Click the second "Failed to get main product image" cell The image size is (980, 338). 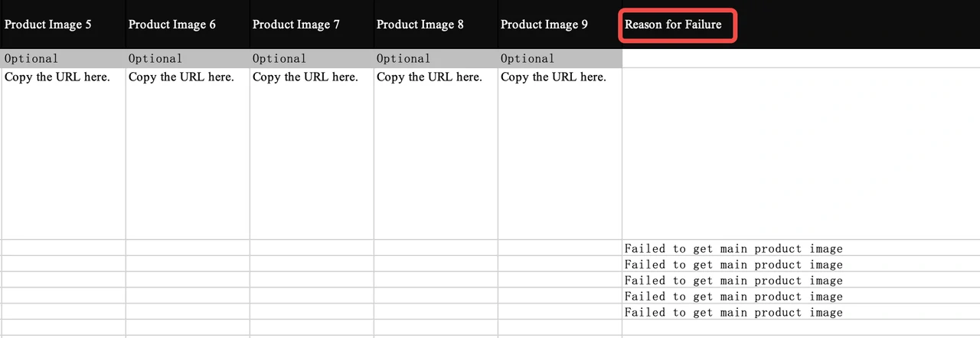733,264
